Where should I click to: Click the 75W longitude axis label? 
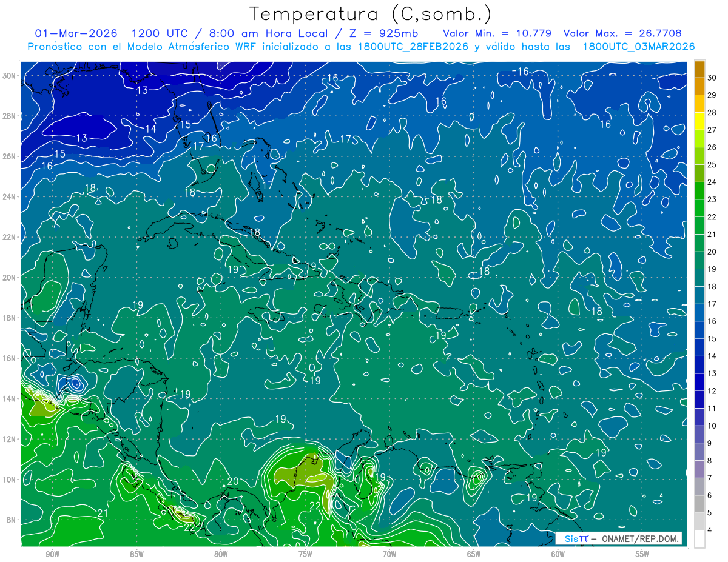(305, 554)
